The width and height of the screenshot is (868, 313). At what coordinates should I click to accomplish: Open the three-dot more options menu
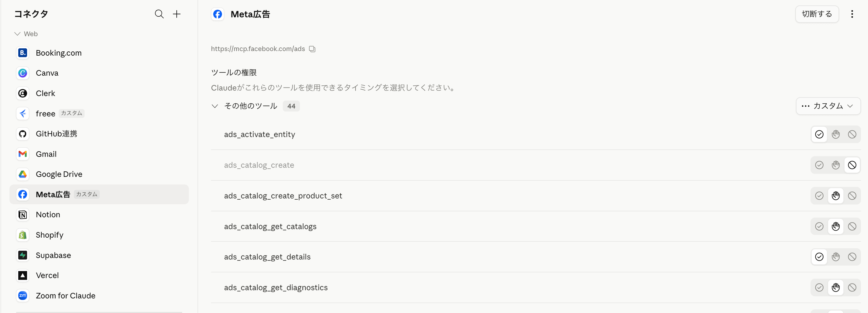click(x=852, y=14)
